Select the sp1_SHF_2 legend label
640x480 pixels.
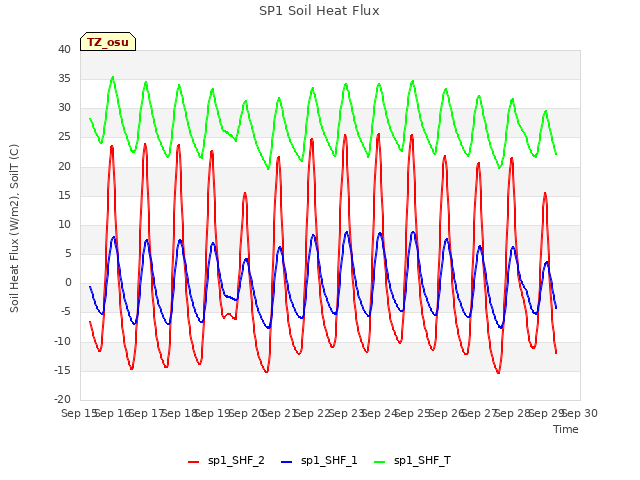236,461
